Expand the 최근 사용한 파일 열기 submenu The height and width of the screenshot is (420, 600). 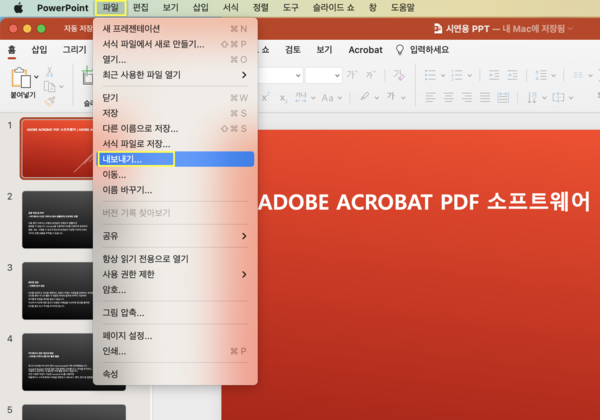click(244, 75)
